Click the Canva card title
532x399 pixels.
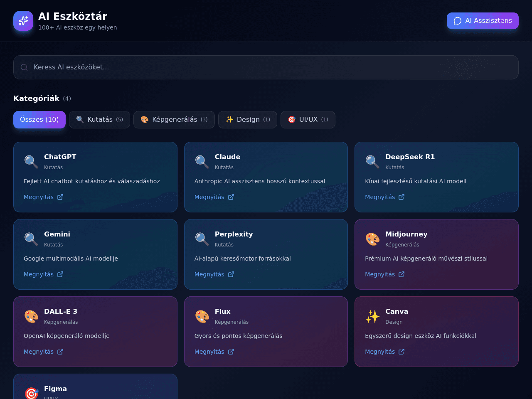click(397, 312)
